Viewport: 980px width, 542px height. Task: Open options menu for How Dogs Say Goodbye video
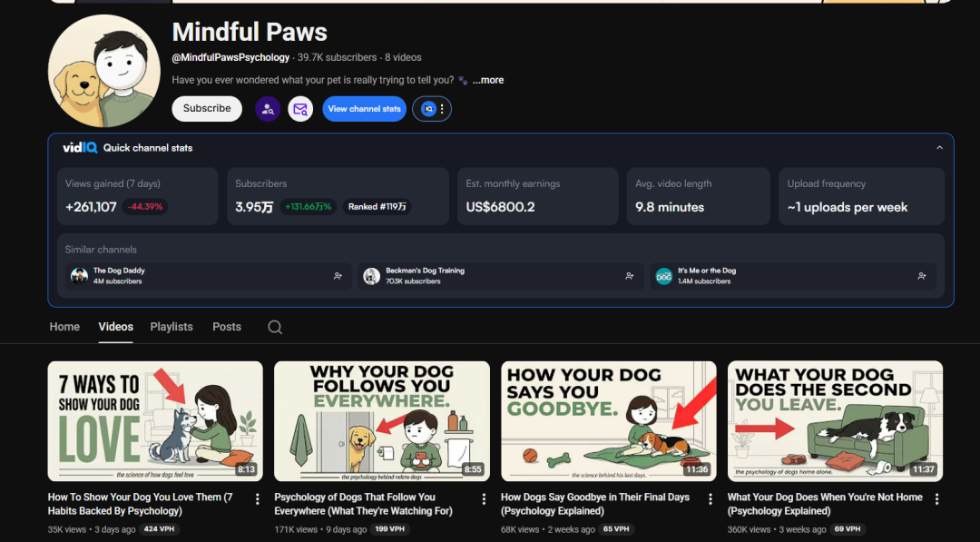point(710,498)
